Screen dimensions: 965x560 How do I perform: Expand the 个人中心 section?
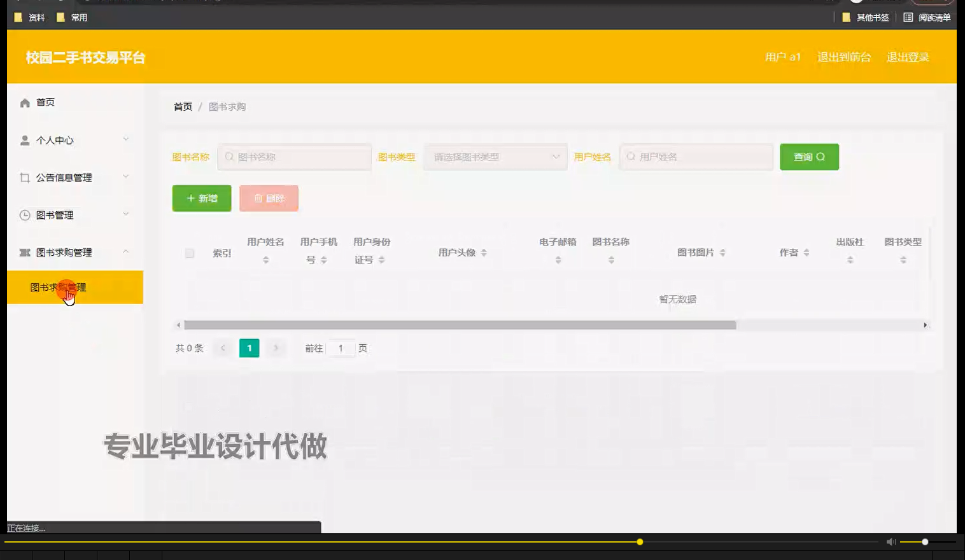click(x=126, y=139)
